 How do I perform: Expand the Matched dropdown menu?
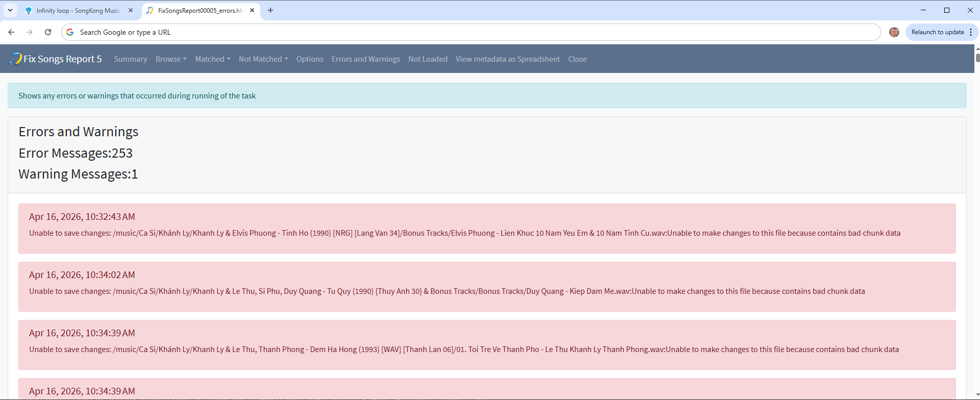212,59
